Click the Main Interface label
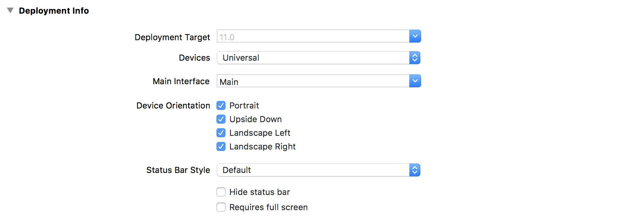This screenshot has width=644, height=220. tap(181, 81)
